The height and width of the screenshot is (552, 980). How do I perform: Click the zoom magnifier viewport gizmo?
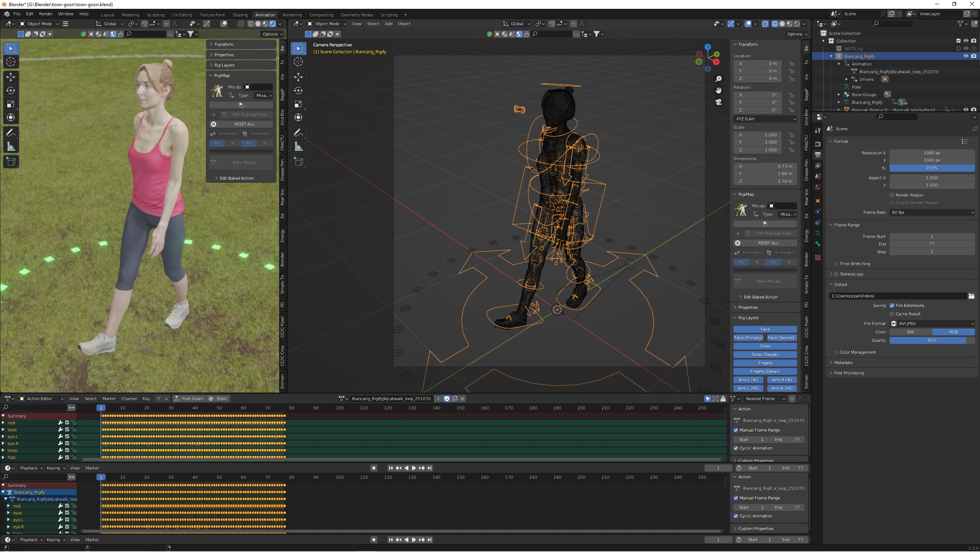(719, 79)
